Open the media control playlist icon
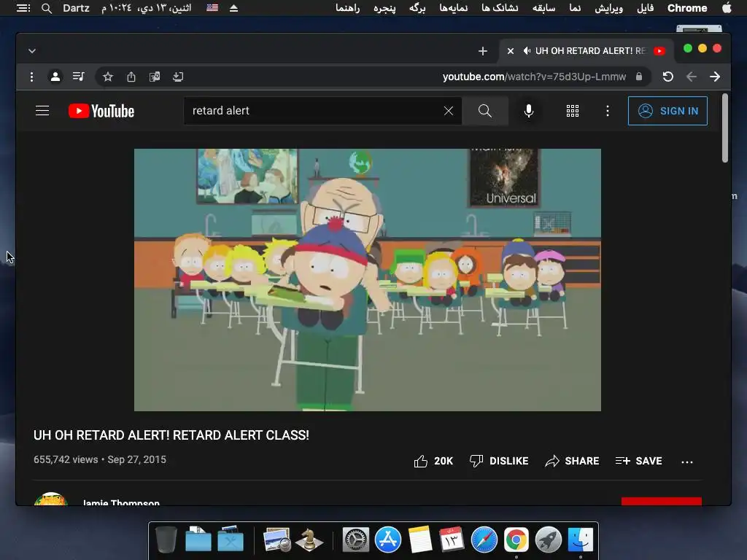This screenshot has width=747, height=560. [79, 77]
